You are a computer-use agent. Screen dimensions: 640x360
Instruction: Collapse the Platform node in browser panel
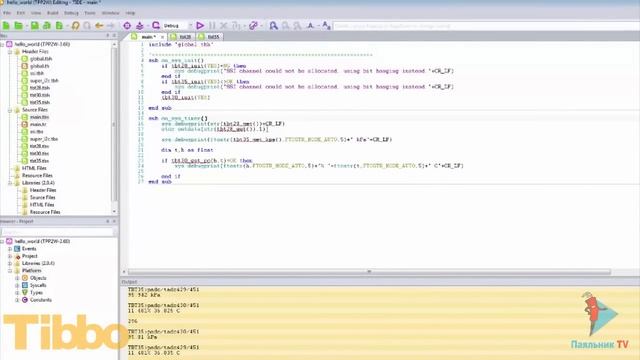coord(10,271)
